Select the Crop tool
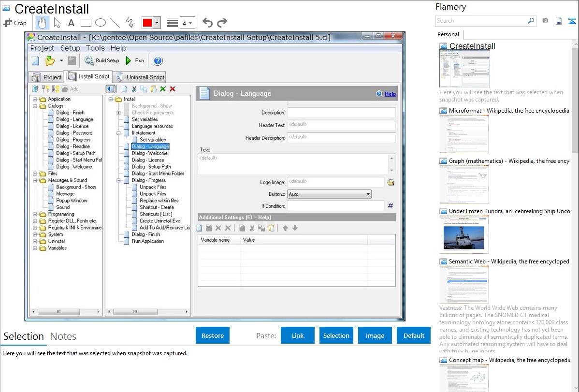 tap(15, 23)
